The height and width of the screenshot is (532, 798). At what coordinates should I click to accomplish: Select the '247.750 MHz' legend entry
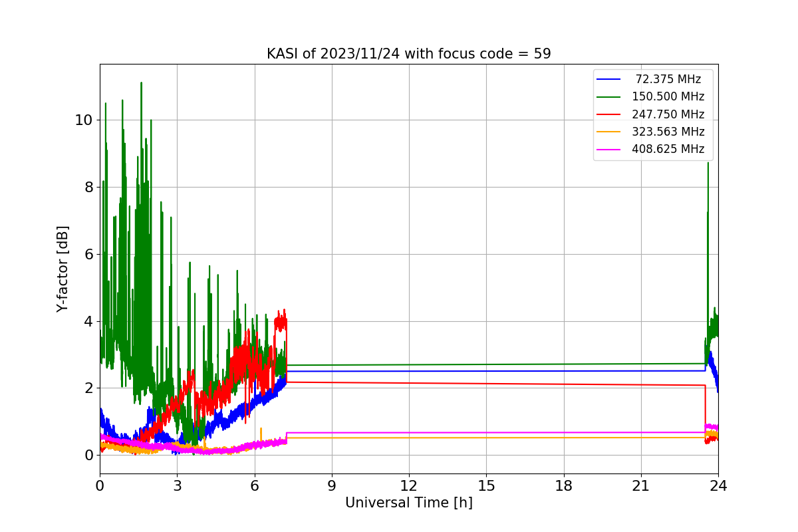click(668, 114)
